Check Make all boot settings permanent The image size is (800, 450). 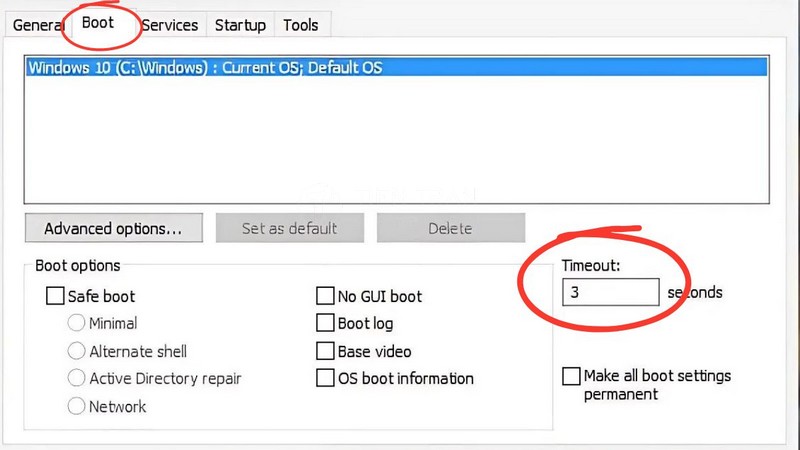[571, 376]
